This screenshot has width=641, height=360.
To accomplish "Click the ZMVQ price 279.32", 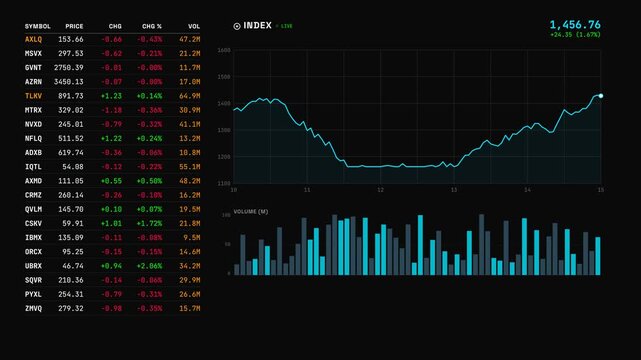I will pyautogui.click(x=71, y=309).
